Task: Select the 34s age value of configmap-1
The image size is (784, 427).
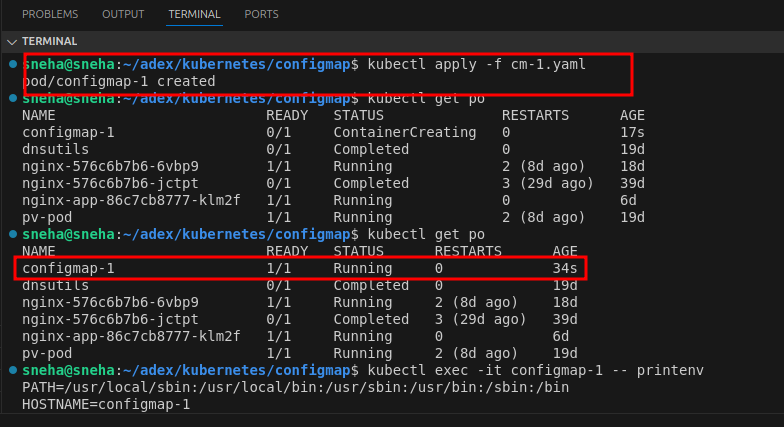Action: [565, 268]
